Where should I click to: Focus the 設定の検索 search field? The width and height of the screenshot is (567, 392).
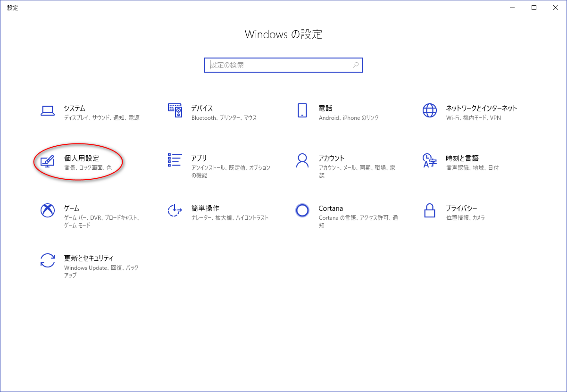pyautogui.click(x=278, y=65)
